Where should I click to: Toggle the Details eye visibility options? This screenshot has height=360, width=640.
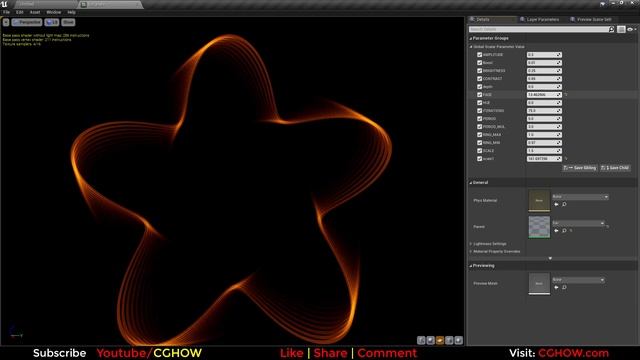(x=631, y=29)
